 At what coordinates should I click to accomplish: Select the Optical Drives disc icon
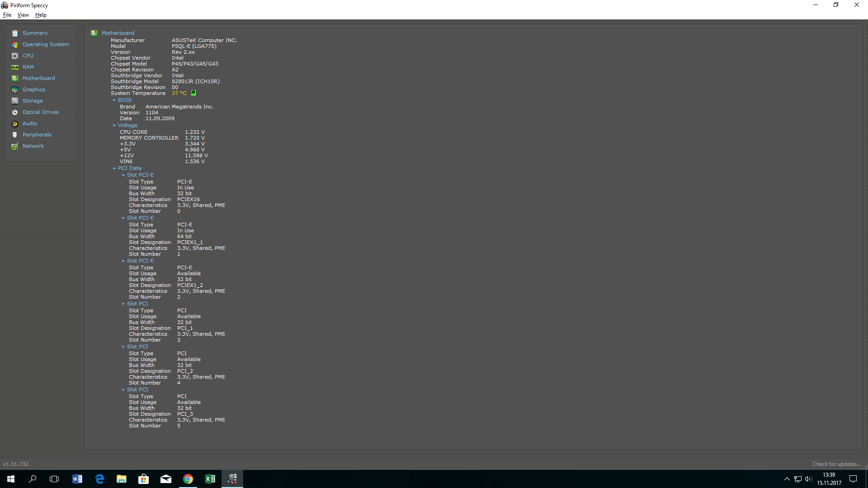(15, 112)
